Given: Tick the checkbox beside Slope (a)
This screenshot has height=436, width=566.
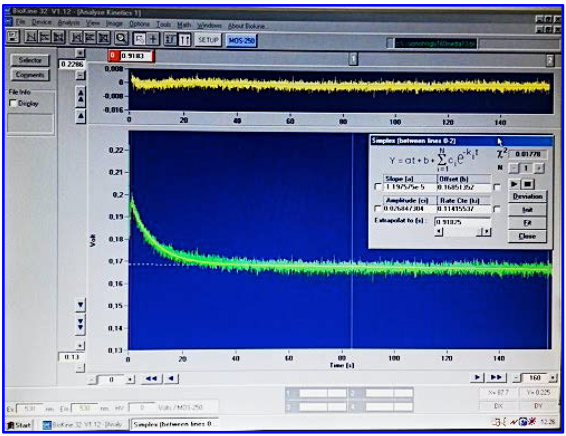Looking at the screenshot, I should 378,187.
